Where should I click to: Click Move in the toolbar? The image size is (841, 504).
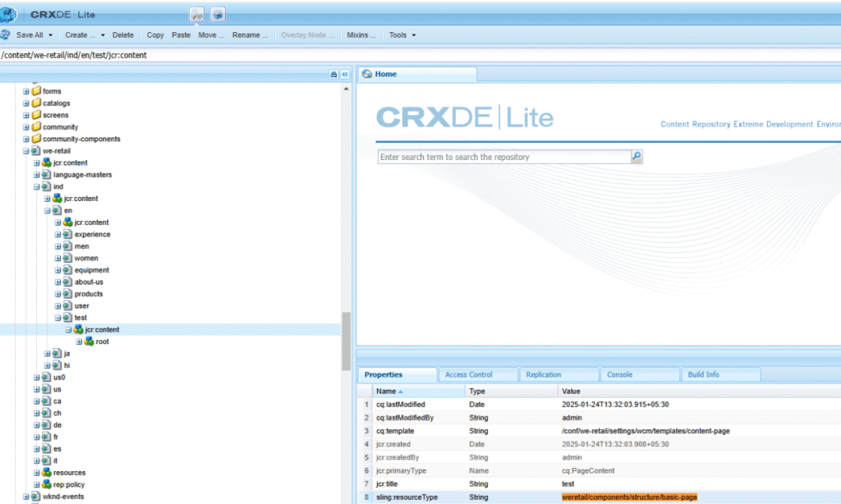[x=211, y=34]
